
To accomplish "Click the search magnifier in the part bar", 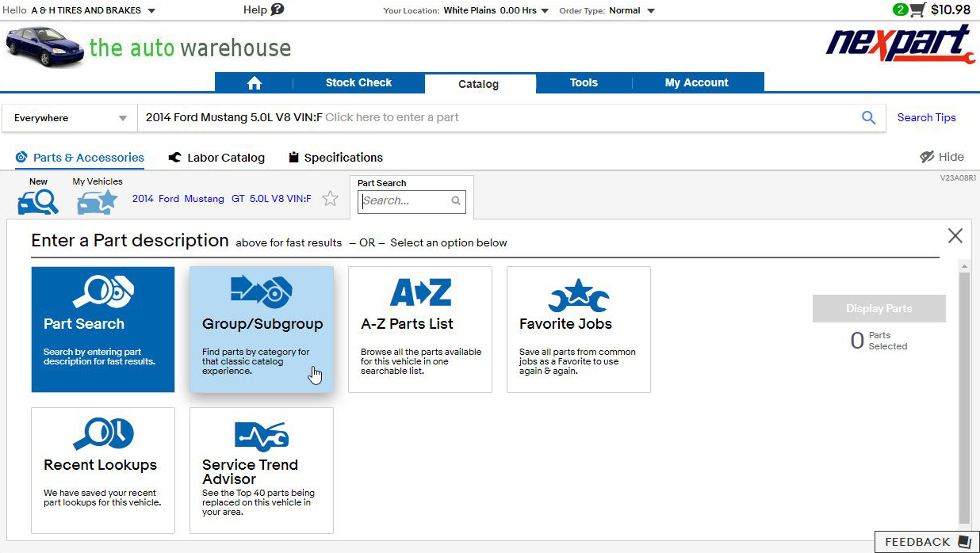I will click(x=868, y=118).
